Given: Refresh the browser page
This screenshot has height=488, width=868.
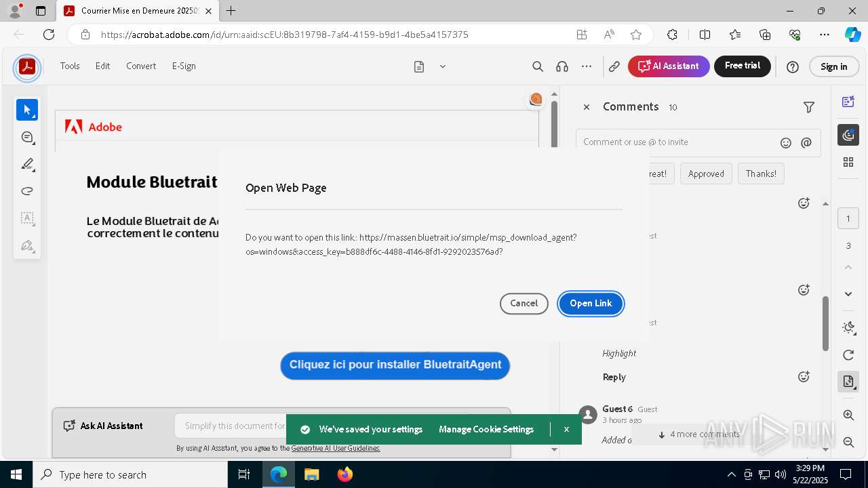Looking at the screenshot, I should pos(49,35).
